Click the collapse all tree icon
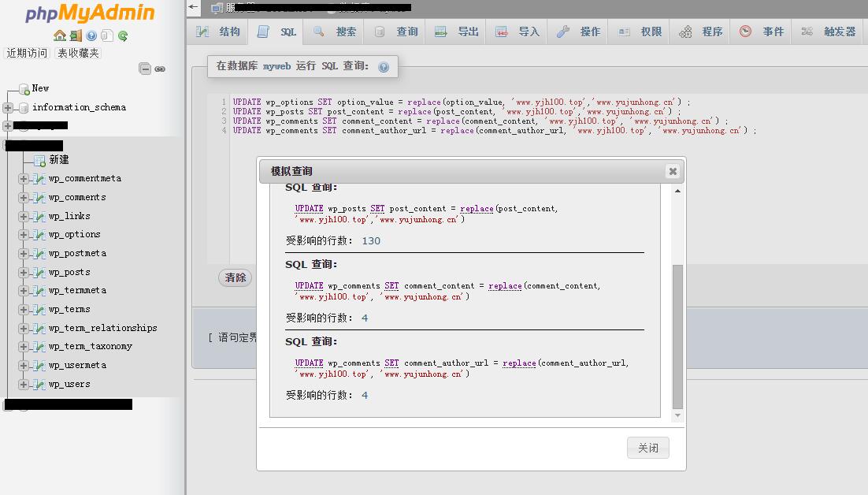The height and width of the screenshot is (495, 868). 145,69
